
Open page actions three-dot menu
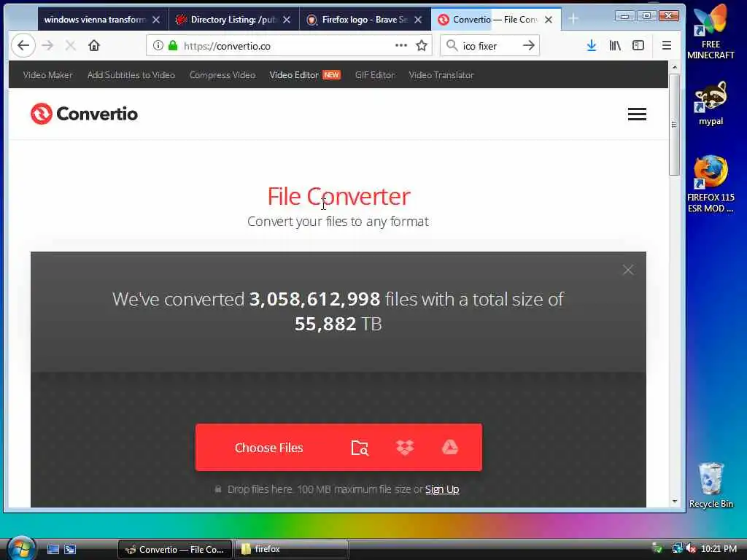click(x=401, y=46)
